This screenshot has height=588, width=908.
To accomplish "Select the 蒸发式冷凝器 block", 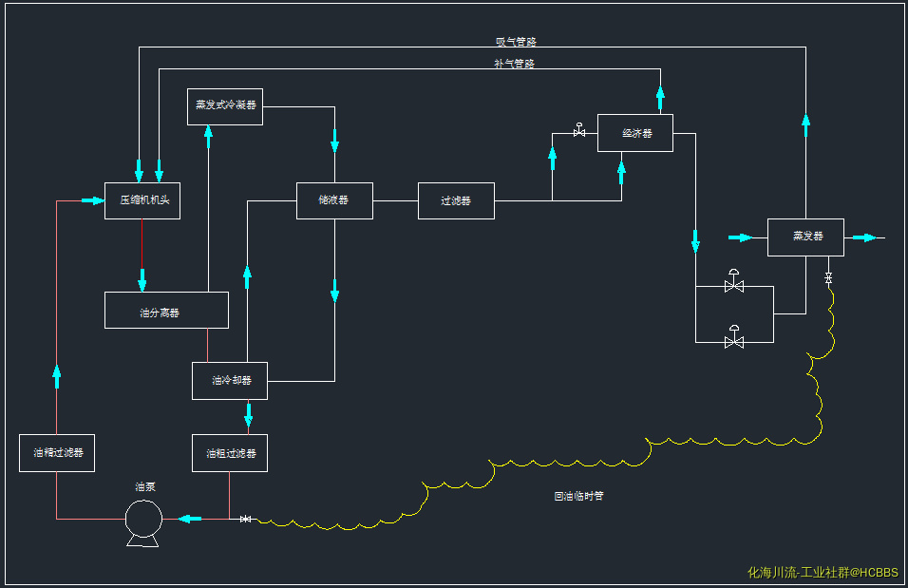I will [225, 105].
